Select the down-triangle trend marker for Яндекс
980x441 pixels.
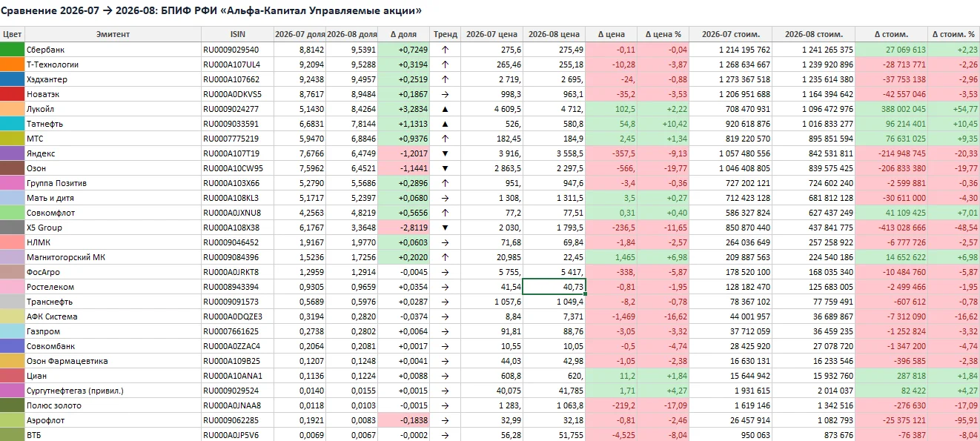pos(446,153)
